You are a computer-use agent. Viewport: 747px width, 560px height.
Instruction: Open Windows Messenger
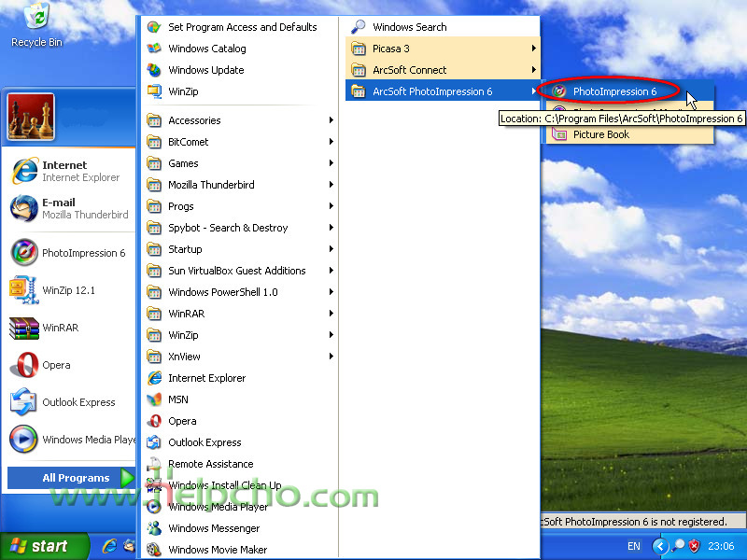[x=240, y=528]
